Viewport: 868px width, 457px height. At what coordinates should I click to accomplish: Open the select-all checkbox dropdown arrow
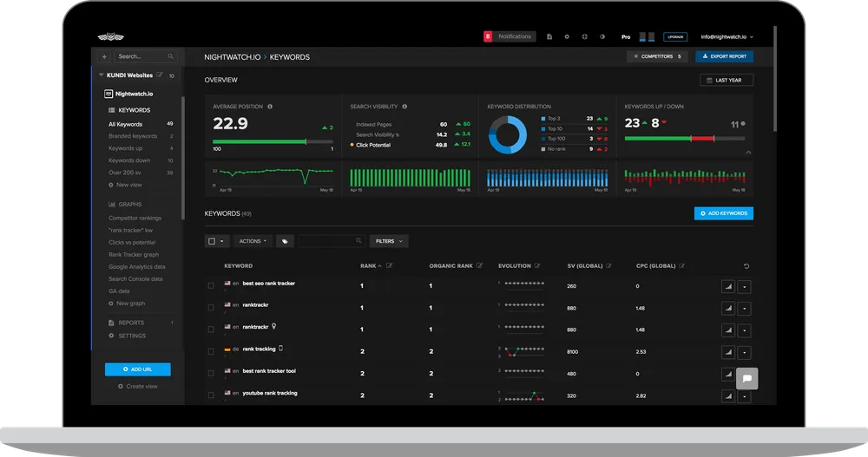click(222, 241)
